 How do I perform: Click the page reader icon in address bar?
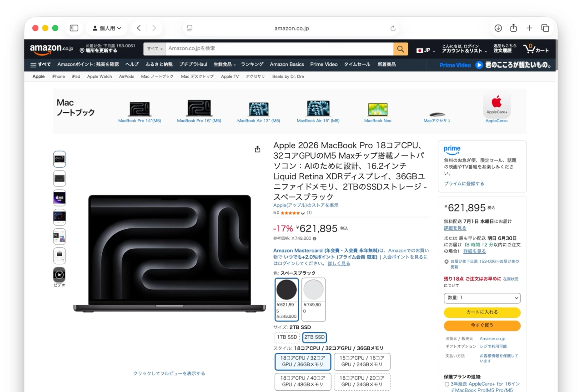tap(190, 28)
